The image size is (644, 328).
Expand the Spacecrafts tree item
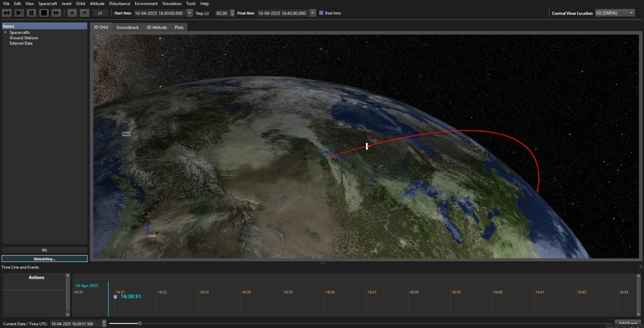5,32
